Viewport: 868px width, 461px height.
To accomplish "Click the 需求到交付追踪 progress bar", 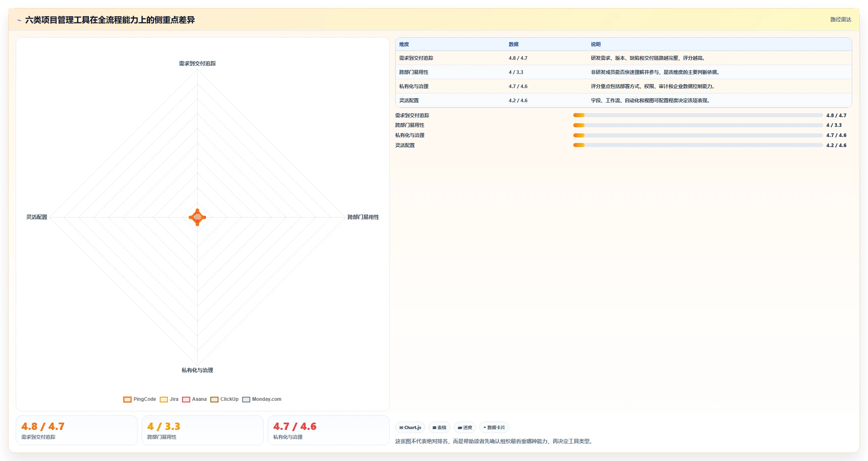I will (x=698, y=115).
